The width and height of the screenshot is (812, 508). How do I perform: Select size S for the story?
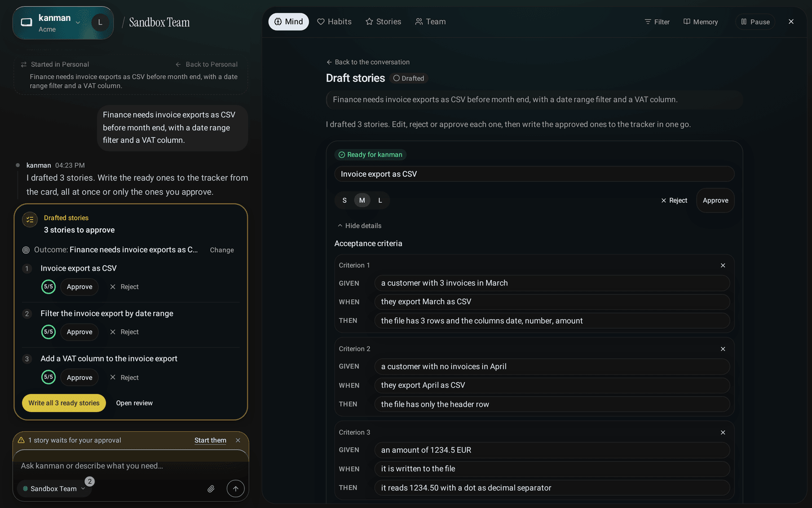point(345,200)
